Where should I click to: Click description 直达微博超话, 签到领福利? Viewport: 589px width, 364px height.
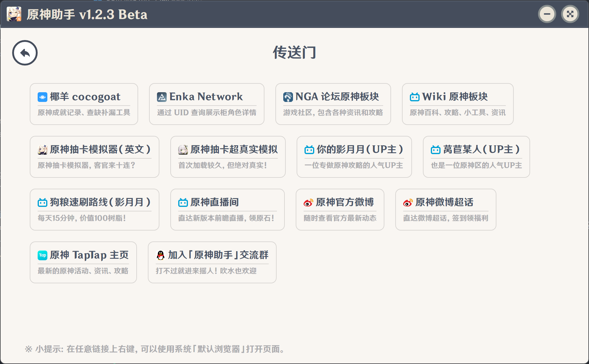(446, 218)
